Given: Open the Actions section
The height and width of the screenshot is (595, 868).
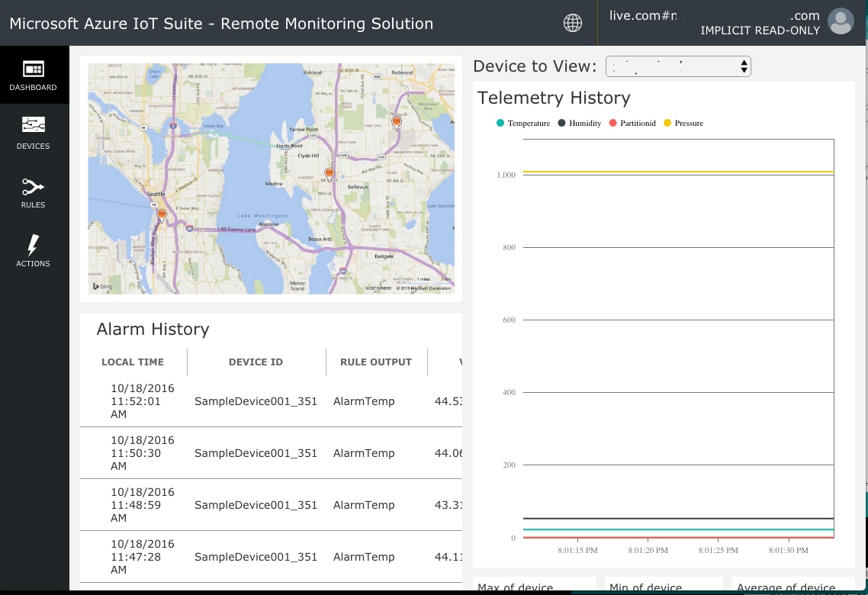Looking at the screenshot, I should (x=33, y=250).
